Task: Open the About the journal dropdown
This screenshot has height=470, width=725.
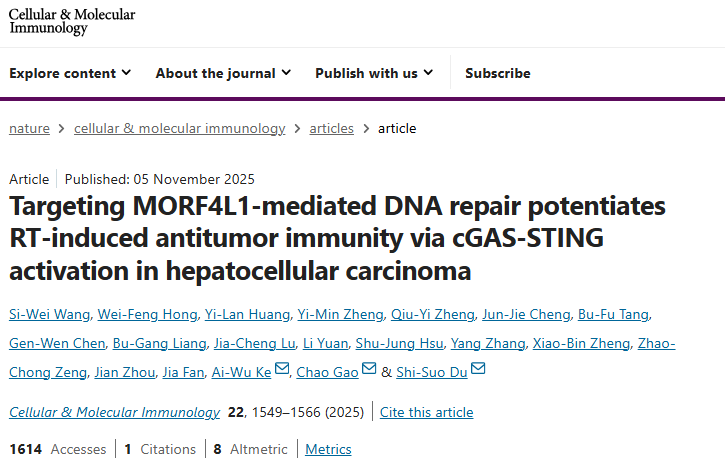Action: pos(223,73)
